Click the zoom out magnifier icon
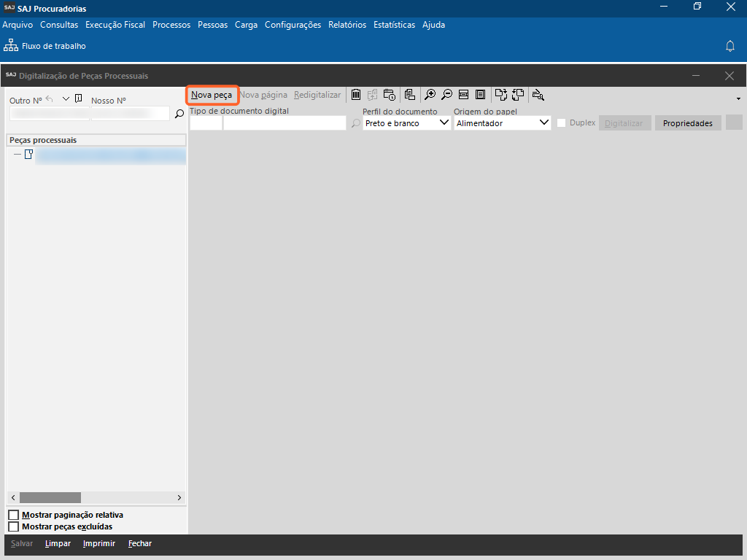This screenshot has width=747, height=560. pyautogui.click(x=446, y=95)
